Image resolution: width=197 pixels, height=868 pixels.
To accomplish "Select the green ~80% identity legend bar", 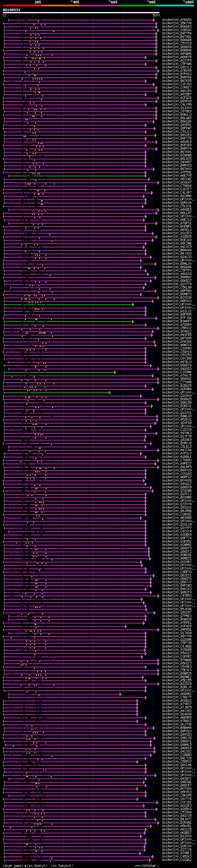I will tap(137, 6).
